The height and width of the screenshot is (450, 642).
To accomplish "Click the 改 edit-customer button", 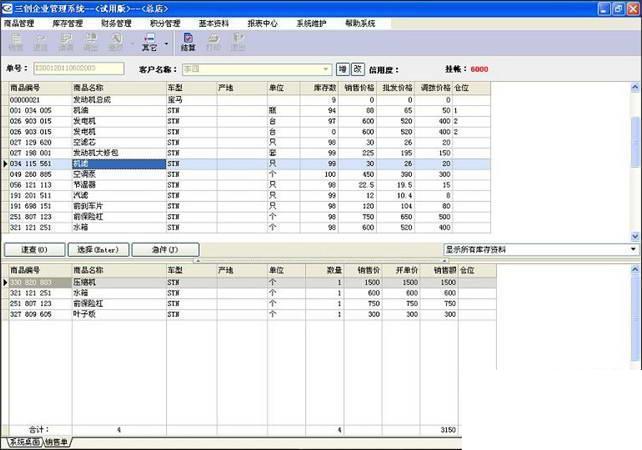I will coord(357,69).
